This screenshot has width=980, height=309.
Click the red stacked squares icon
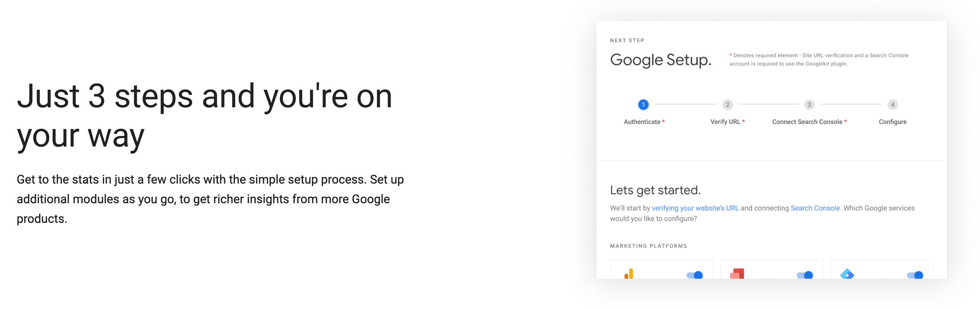click(737, 273)
